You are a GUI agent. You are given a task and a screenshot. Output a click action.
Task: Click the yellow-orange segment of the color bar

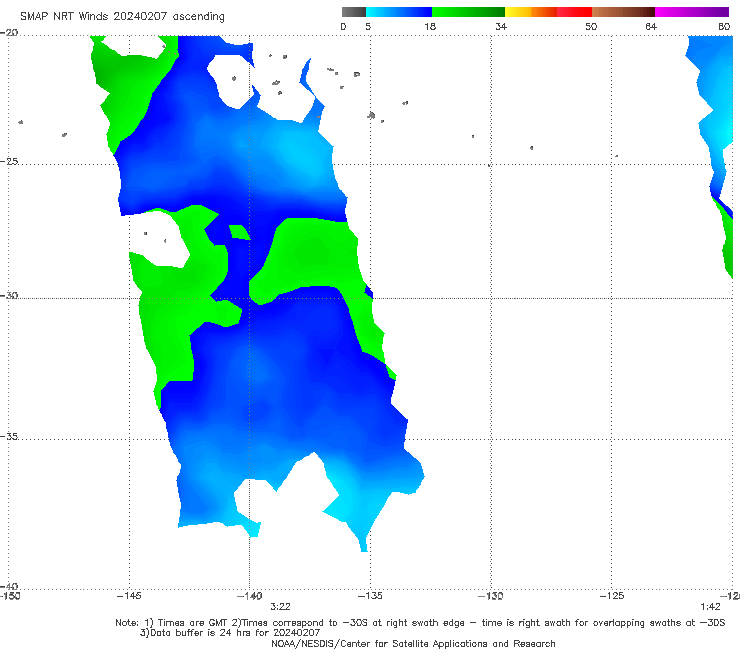(x=531, y=12)
